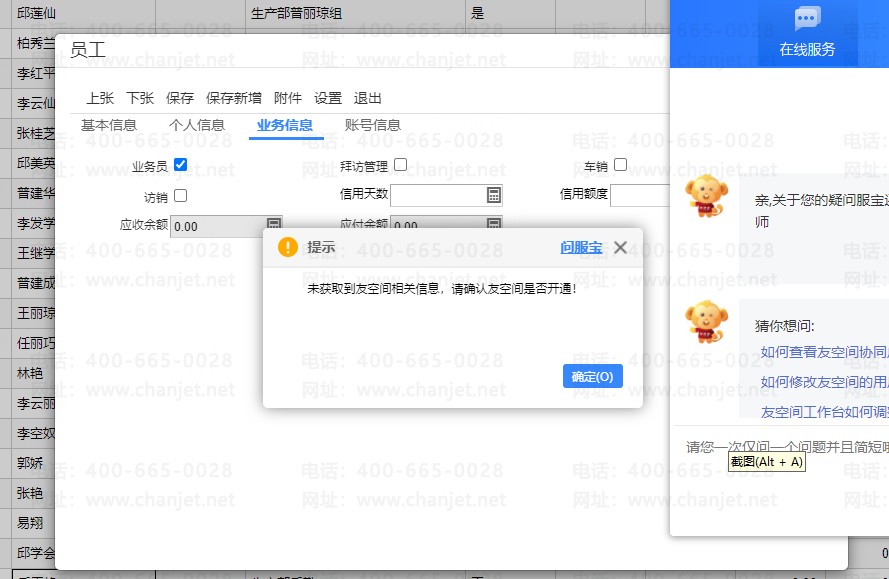The width and height of the screenshot is (889, 579).
Task: Open the 账号信息 tab
Action: (x=372, y=125)
